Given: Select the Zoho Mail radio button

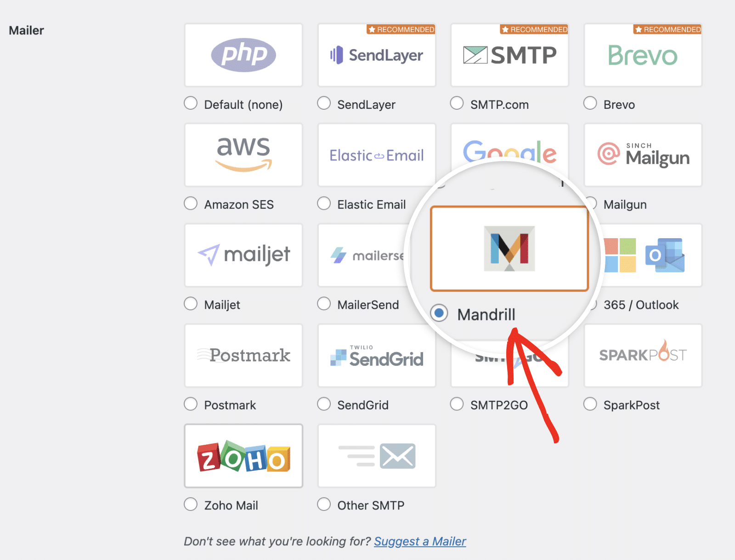Looking at the screenshot, I should [191, 504].
